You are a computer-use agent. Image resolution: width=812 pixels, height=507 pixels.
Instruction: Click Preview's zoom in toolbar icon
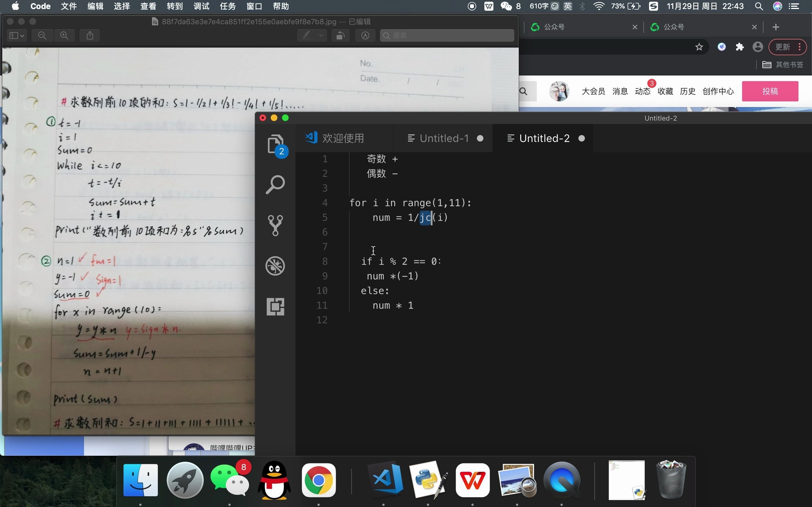[x=64, y=35]
